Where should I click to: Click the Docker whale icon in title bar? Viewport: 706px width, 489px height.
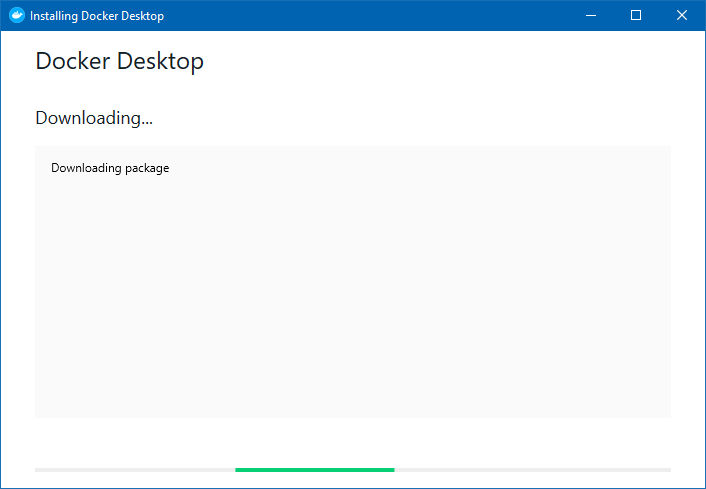(17, 15)
